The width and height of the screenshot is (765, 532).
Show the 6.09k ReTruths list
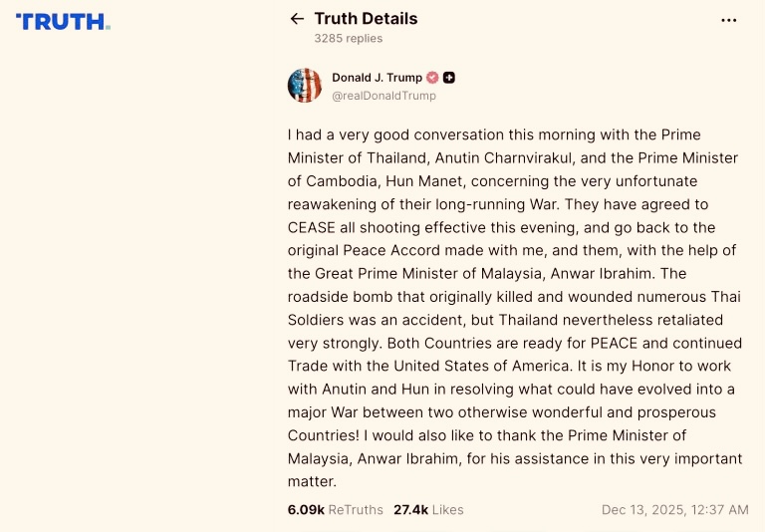(x=335, y=509)
